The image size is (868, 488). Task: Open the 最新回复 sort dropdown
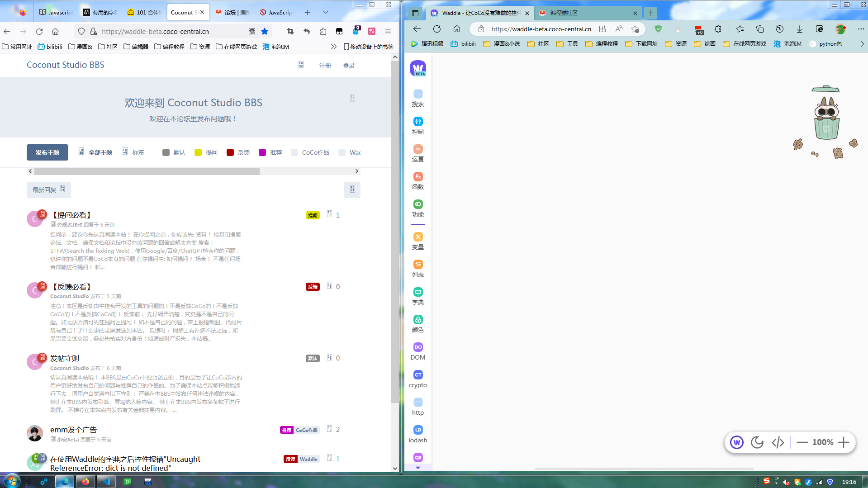(x=48, y=190)
